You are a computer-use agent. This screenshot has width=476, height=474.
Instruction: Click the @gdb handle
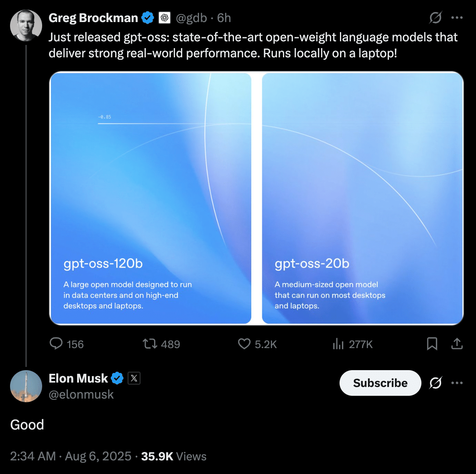[x=191, y=18]
